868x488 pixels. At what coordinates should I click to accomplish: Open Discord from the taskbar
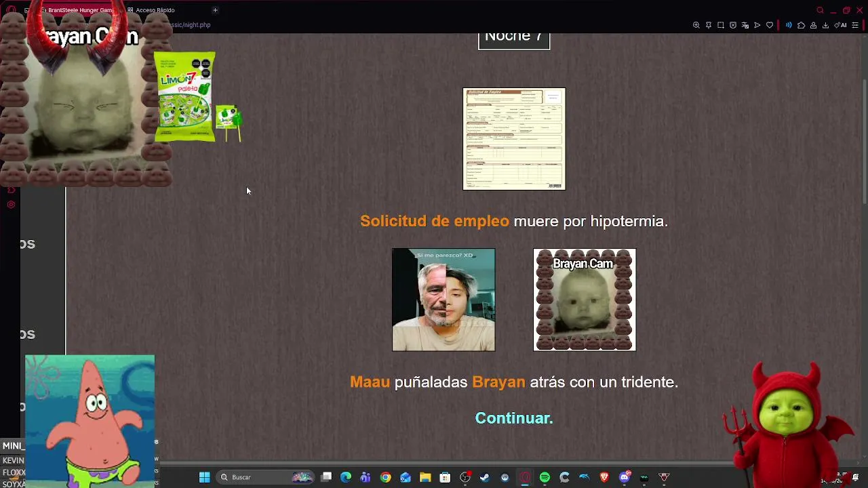pos(625,477)
